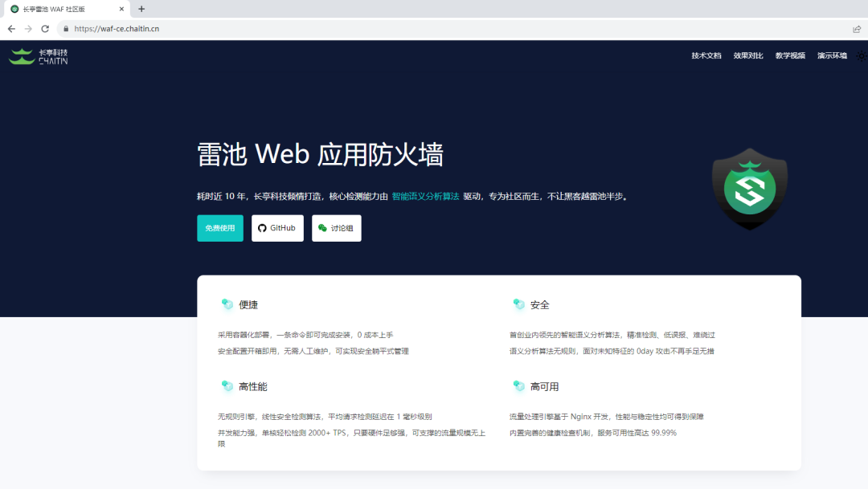868x489 pixels.
Task: Open a new browser tab with plus
Action: click(141, 9)
